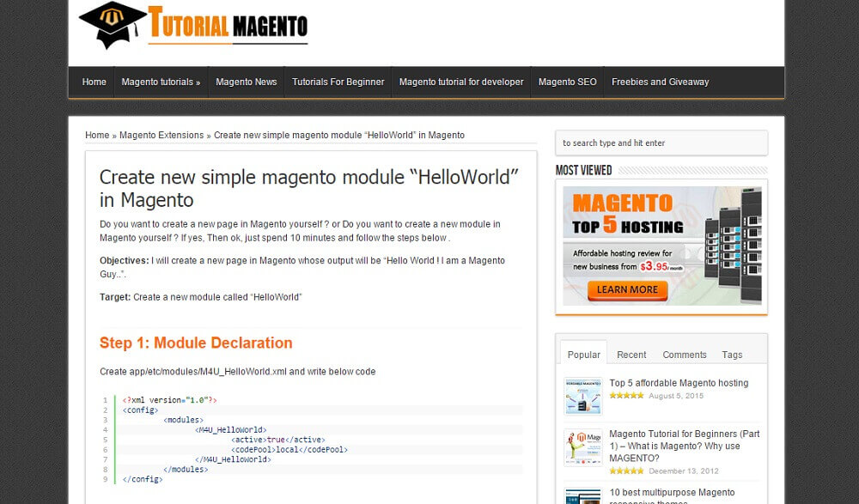
Task: Click the August 5, 2015 post date
Action: (x=676, y=396)
